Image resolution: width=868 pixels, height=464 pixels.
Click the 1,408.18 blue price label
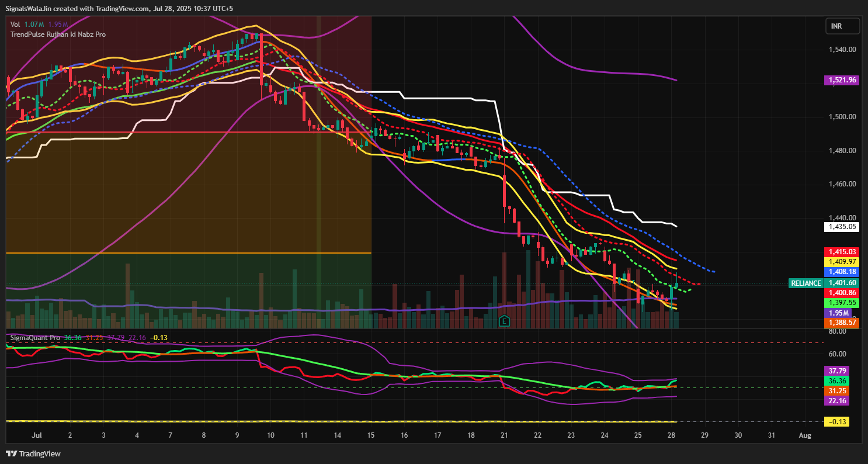pyautogui.click(x=841, y=272)
